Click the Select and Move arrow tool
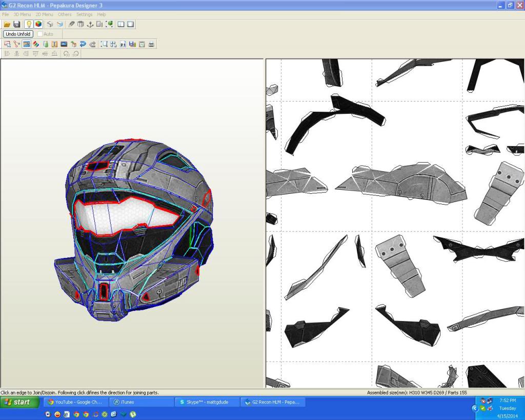The width and height of the screenshot is (525, 420). (7, 44)
